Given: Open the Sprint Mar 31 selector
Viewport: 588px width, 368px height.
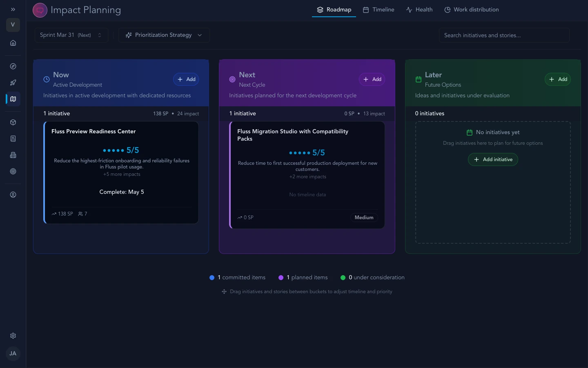Looking at the screenshot, I should 71,35.
